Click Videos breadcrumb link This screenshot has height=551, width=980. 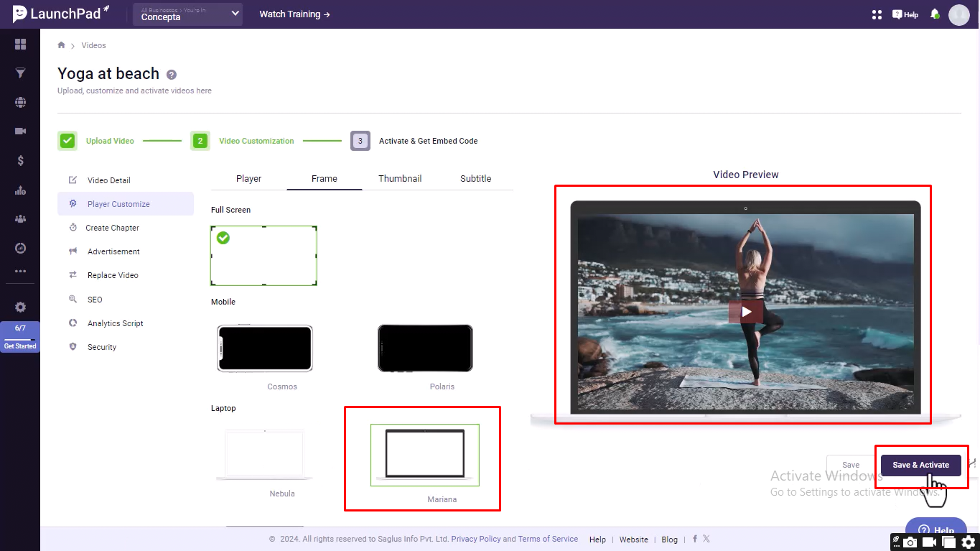pyautogui.click(x=93, y=45)
